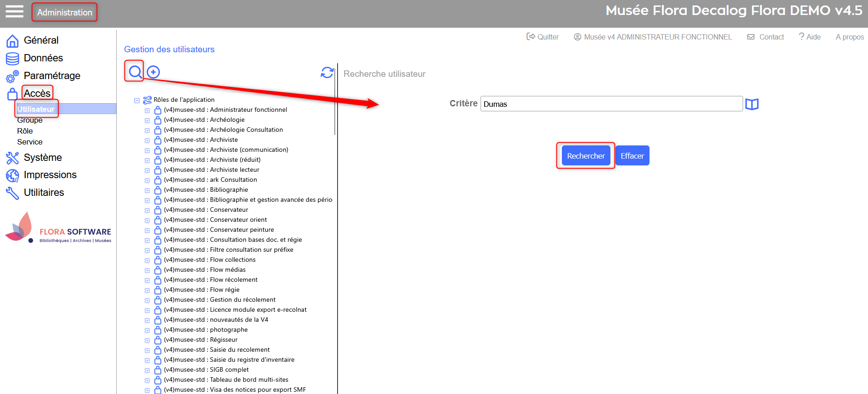Expand the Administrateur fonctionnel role node
The width and height of the screenshot is (868, 394).
[147, 110]
